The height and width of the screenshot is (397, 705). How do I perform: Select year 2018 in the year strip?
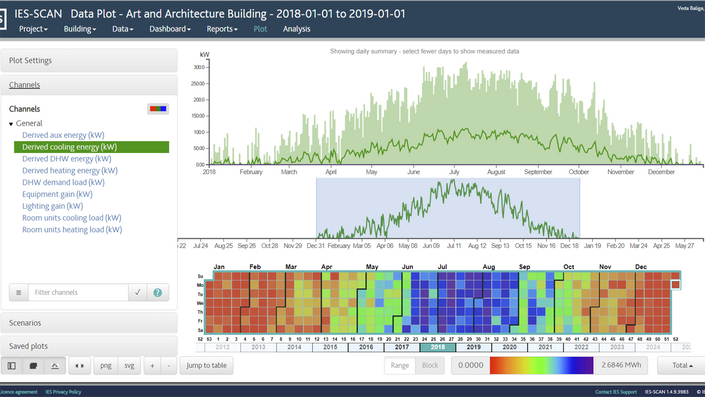coord(437,347)
